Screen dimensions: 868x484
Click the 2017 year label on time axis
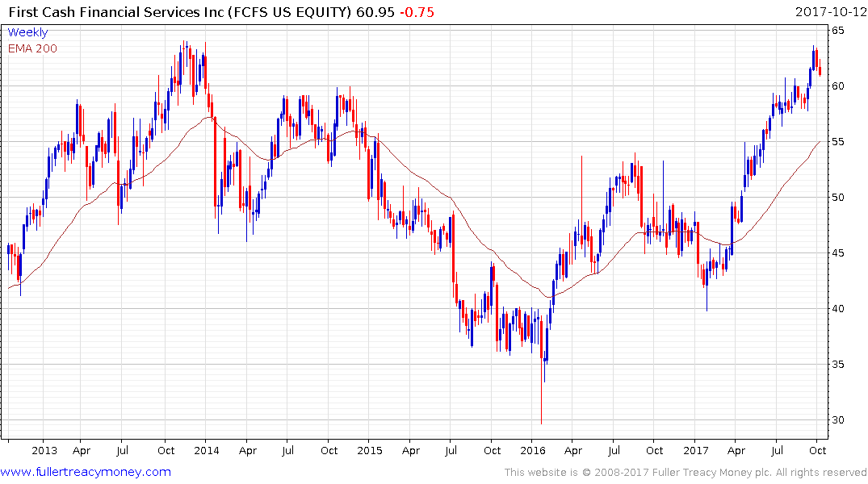tap(695, 450)
